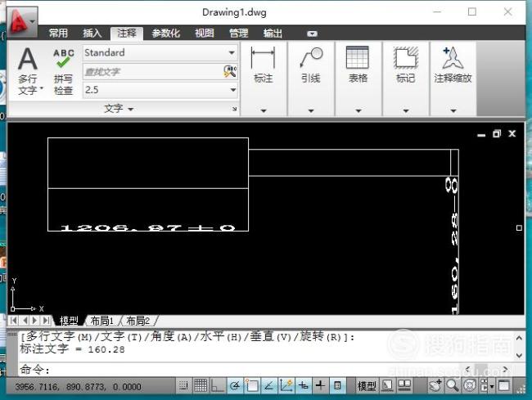Expand the 表格 panel arrow
Viewport: 532px width, 400px height.
pos(358,110)
